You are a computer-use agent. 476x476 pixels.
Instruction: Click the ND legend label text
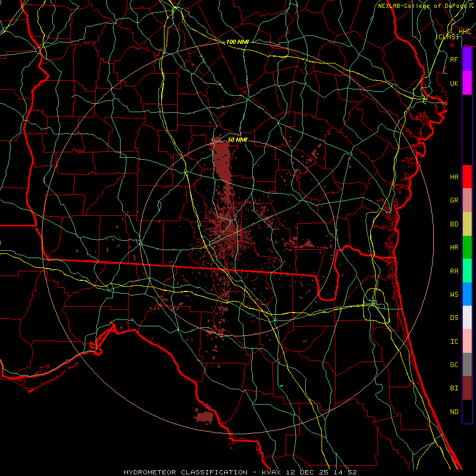(454, 412)
